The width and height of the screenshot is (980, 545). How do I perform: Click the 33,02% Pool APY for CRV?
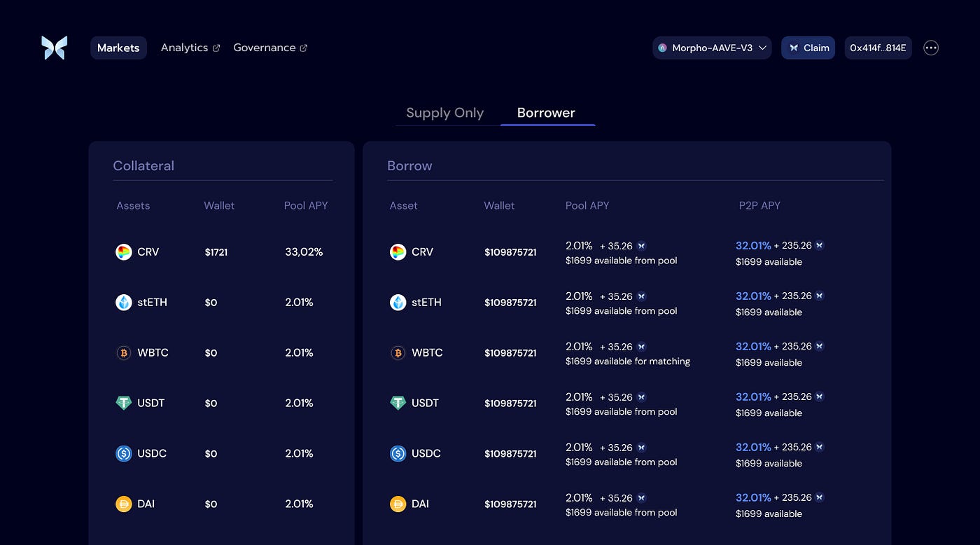(304, 252)
